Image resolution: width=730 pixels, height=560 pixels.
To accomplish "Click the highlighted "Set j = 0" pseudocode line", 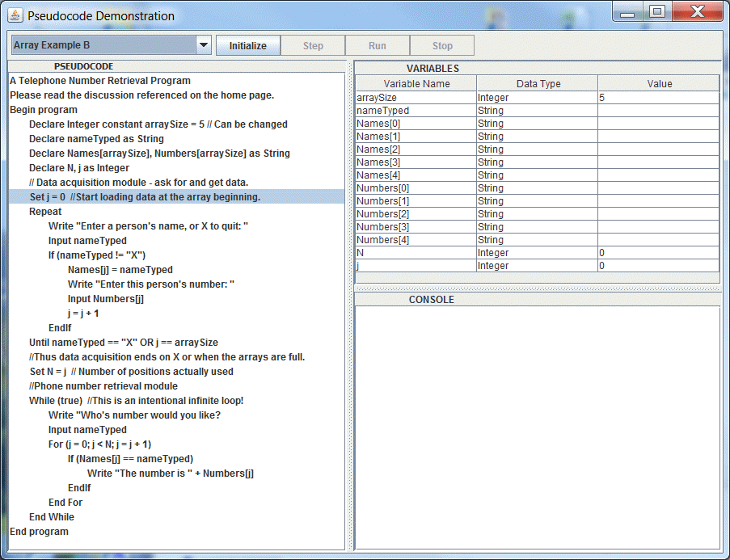I will 145,197.
